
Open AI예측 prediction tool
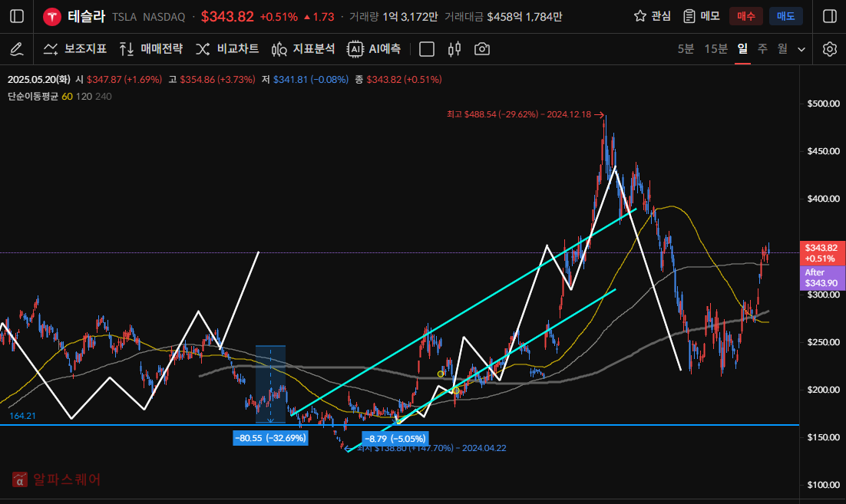click(x=374, y=49)
